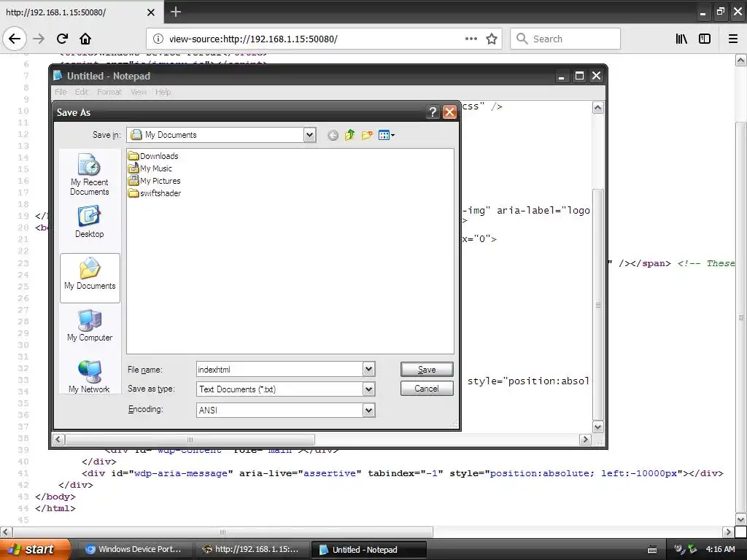Expand the File name dropdown arrow
Image resolution: width=747 pixels, height=560 pixels.
368,369
